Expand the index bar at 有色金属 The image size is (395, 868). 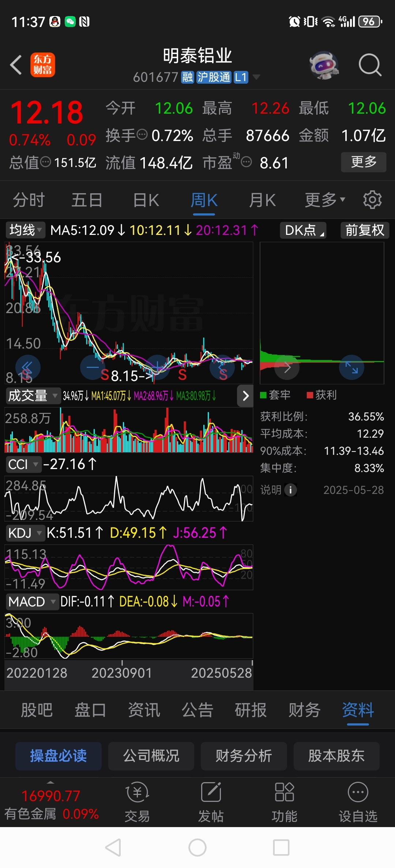(x=50, y=783)
